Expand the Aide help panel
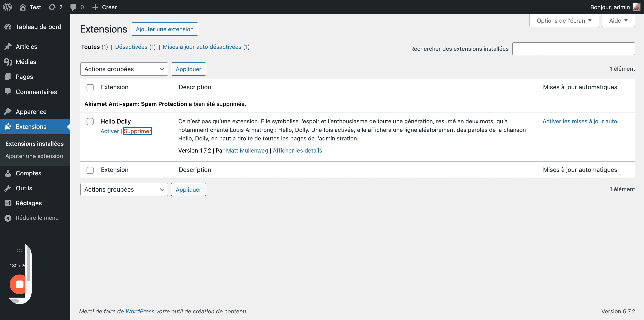 [618, 20]
